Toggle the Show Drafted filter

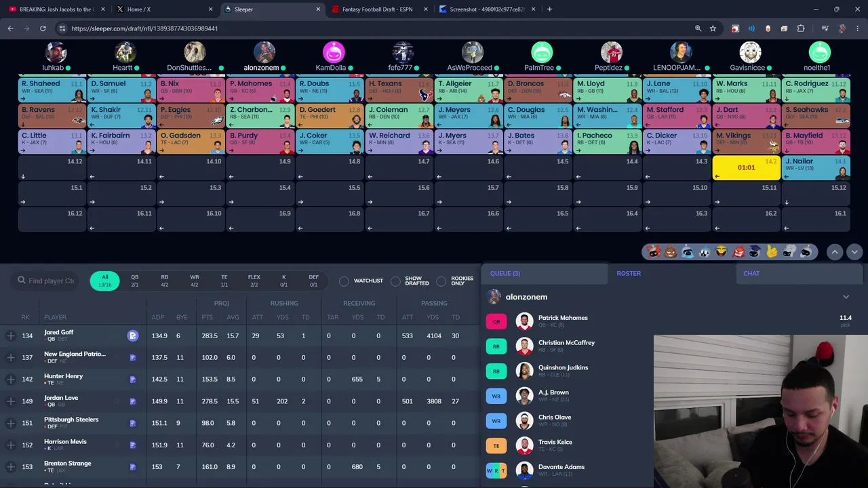click(410, 281)
